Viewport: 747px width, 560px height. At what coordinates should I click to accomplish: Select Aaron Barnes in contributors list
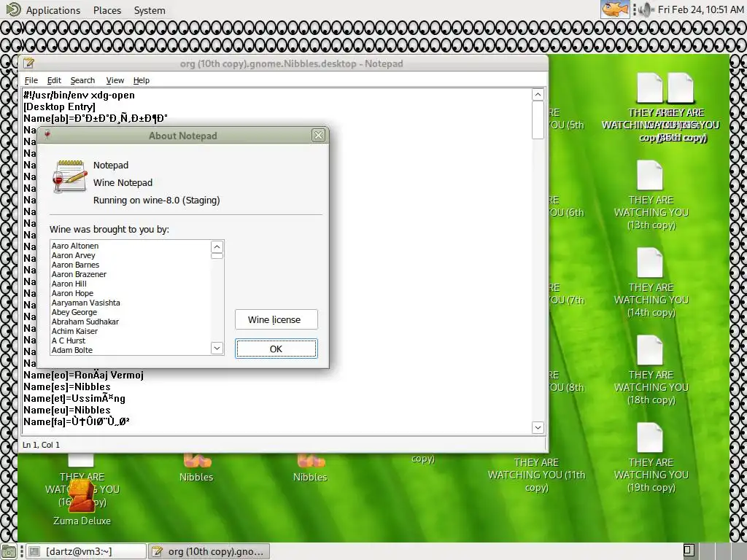pos(75,265)
